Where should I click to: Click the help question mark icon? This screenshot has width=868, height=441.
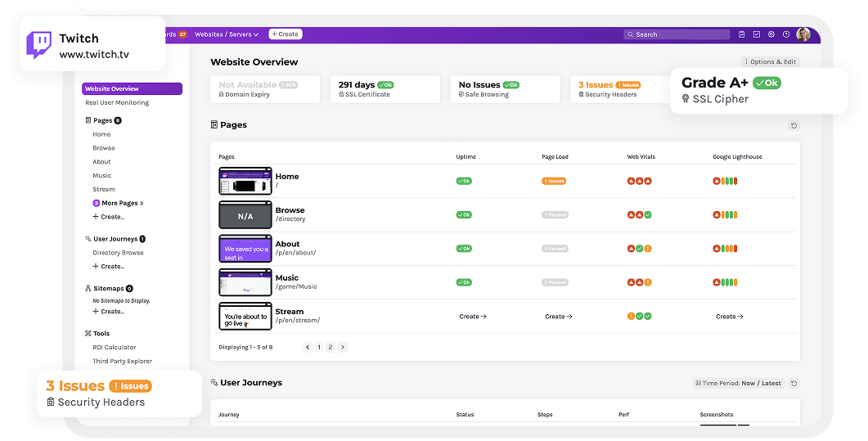[786, 34]
